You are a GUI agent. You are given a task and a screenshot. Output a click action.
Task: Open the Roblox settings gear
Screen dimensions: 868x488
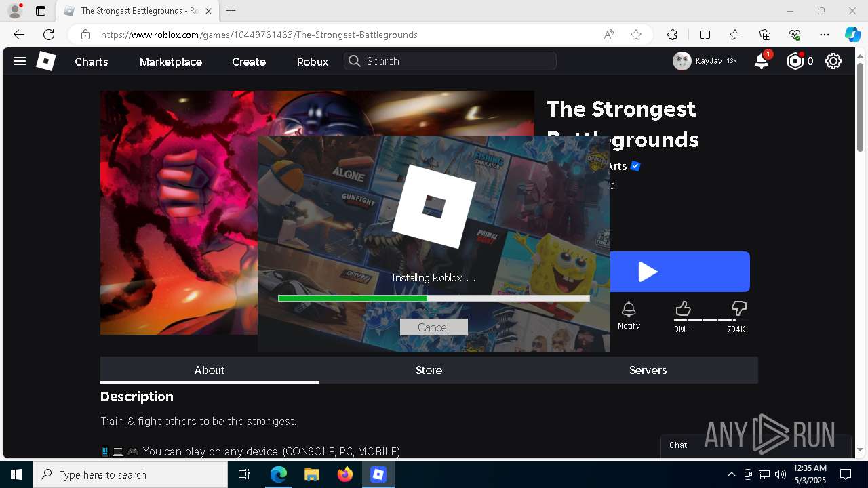click(833, 61)
